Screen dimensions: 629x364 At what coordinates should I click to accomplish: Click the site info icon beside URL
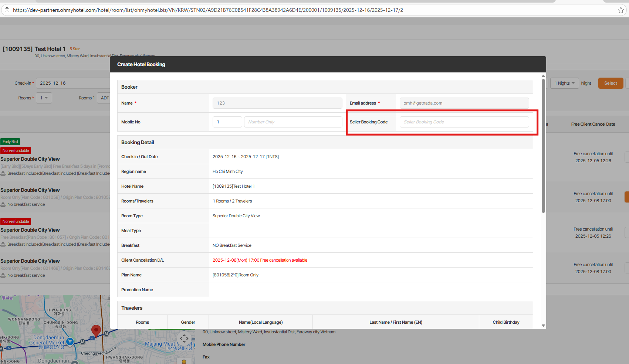(x=7, y=10)
